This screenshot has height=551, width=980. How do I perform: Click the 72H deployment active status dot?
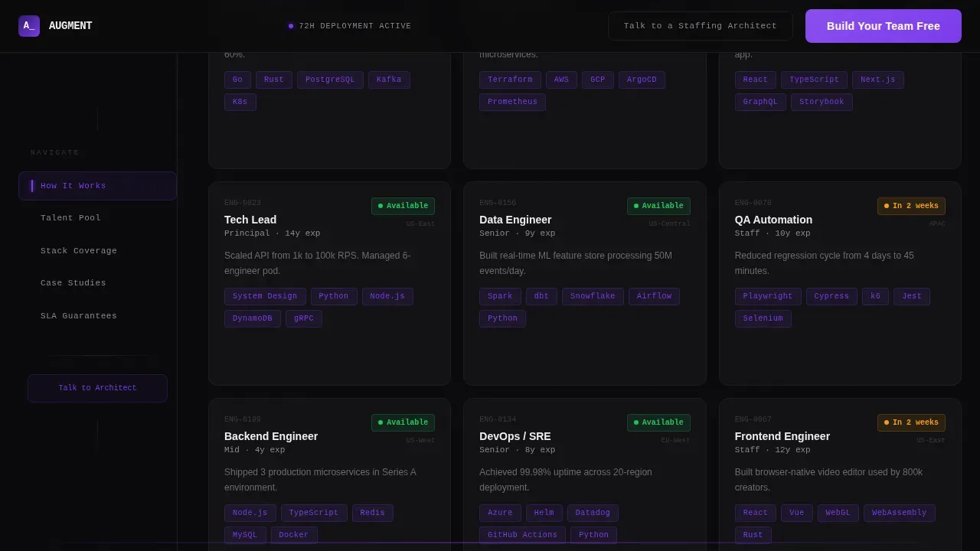click(x=291, y=26)
